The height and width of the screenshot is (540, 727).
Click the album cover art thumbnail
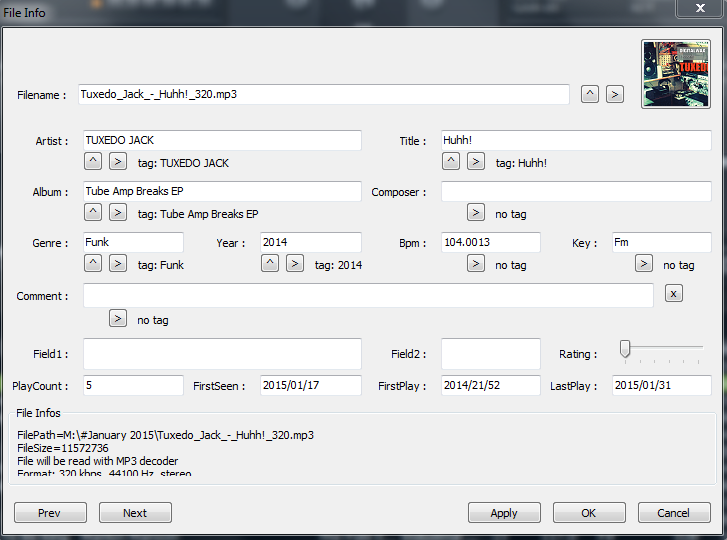coord(676,74)
